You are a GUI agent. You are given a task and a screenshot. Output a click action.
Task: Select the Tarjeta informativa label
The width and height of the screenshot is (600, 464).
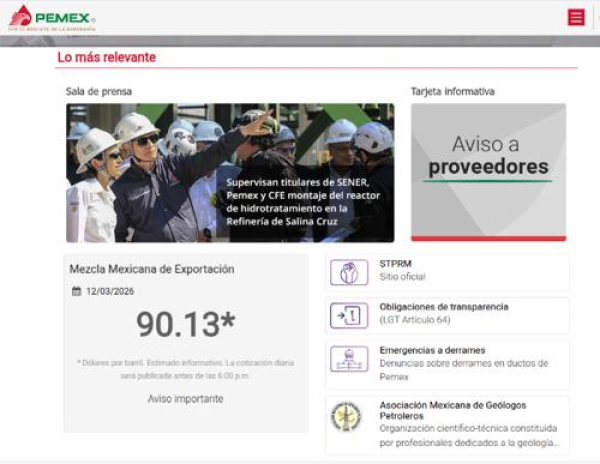coord(452,91)
